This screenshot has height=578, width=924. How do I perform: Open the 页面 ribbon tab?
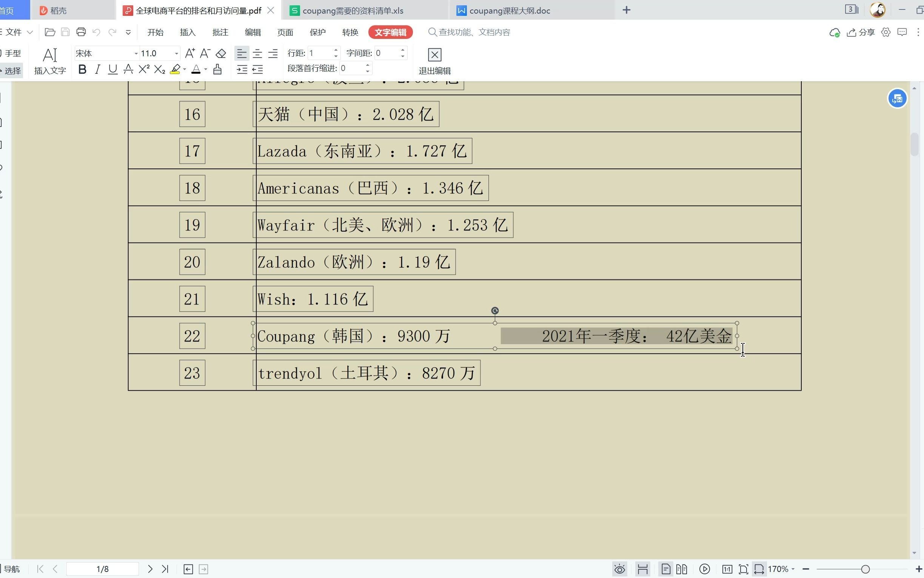click(285, 32)
